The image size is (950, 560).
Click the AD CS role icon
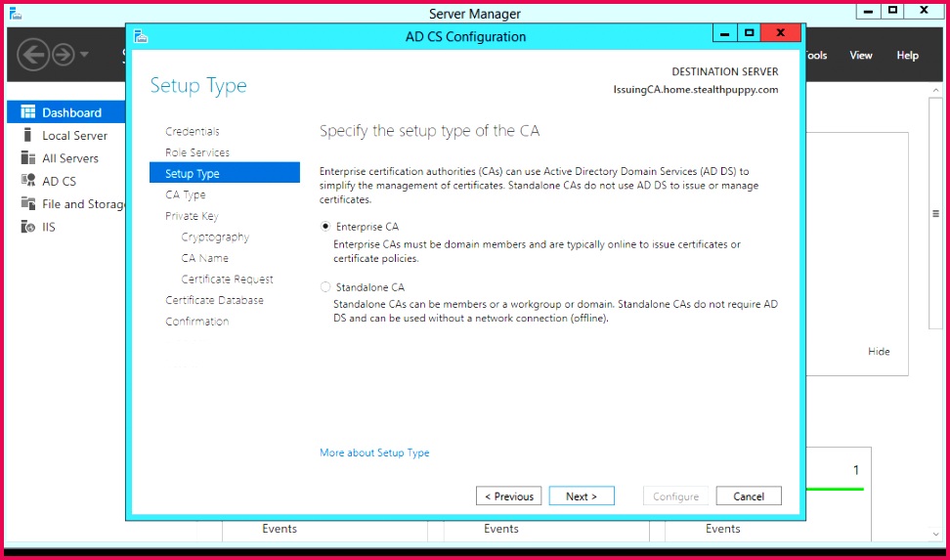(x=27, y=181)
